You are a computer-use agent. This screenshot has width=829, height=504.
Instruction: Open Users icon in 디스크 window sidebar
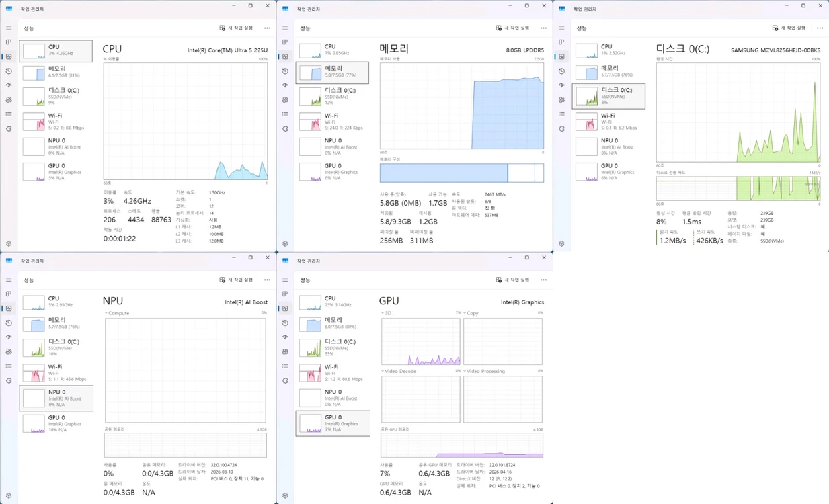click(562, 100)
